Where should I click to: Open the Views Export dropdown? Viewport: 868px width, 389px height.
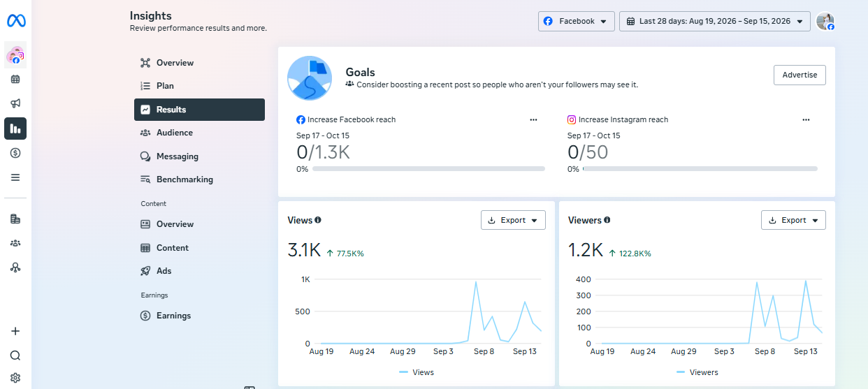click(513, 220)
